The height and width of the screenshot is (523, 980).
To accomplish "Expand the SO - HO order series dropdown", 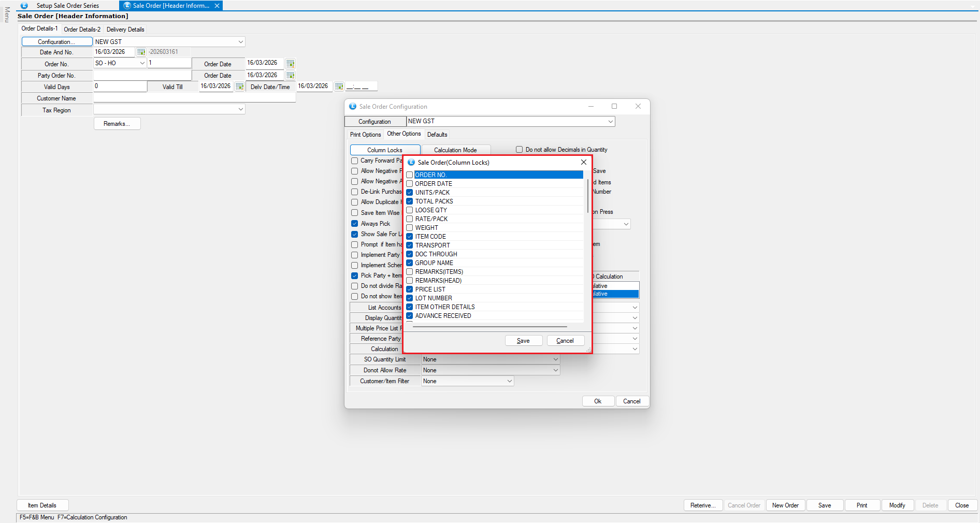I will (x=142, y=63).
